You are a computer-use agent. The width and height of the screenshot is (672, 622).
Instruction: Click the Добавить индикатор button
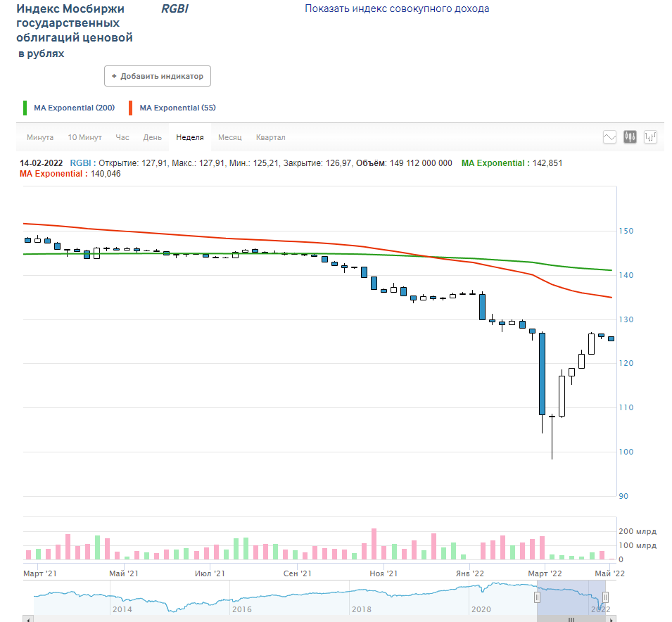point(158,76)
